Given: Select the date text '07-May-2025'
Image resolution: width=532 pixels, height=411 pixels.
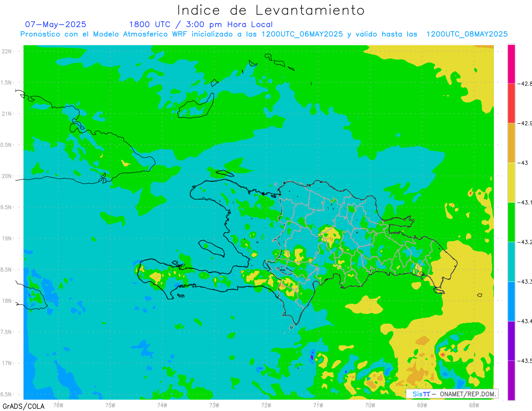Looking at the screenshot, I should click(x=56, y=24).
